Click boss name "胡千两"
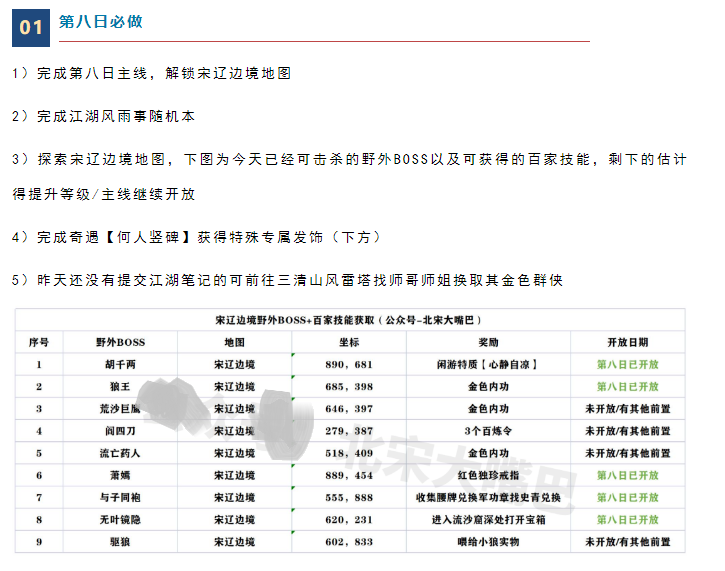Screen dimensions: 725x571 pyautogui.click(x=120, y=364)
